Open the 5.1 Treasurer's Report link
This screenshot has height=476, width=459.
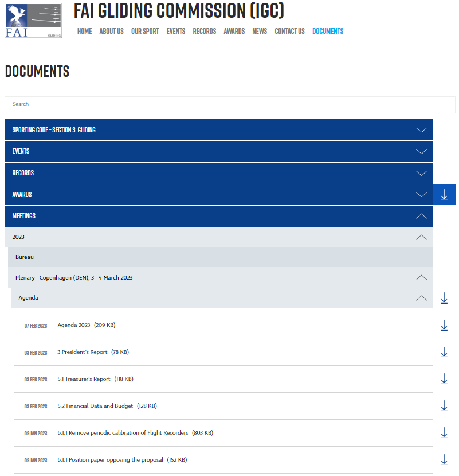click(95, 379)
